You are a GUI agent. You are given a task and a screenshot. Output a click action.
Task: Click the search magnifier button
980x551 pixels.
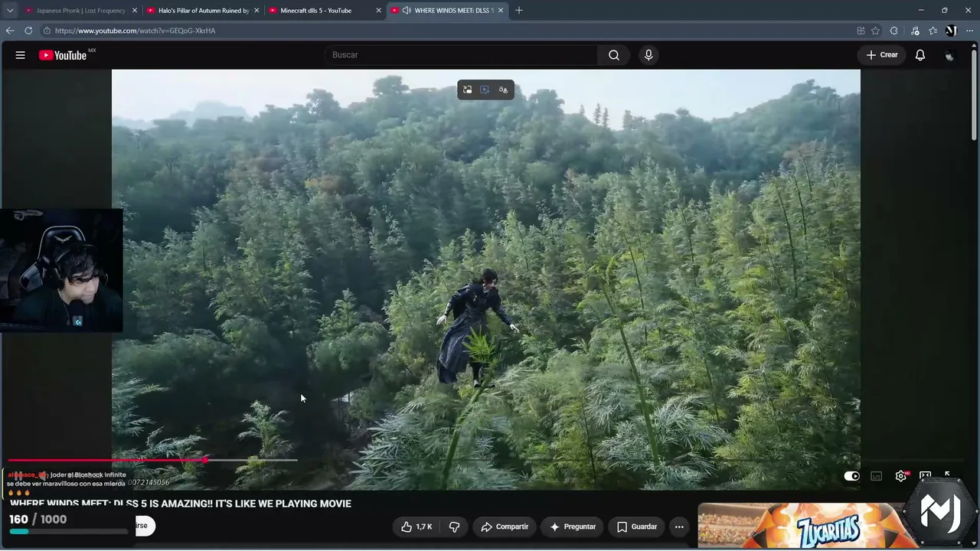614,55
